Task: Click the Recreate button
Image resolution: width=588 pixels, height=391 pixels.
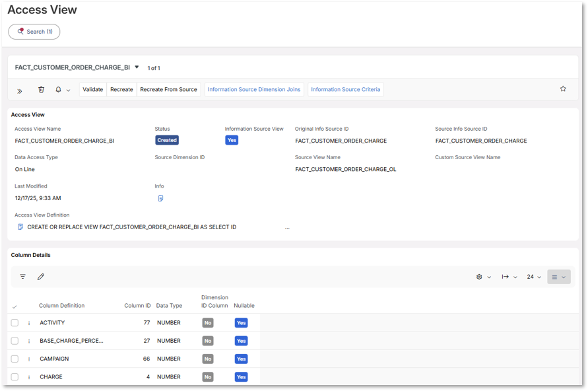Action: pos(121,89)
